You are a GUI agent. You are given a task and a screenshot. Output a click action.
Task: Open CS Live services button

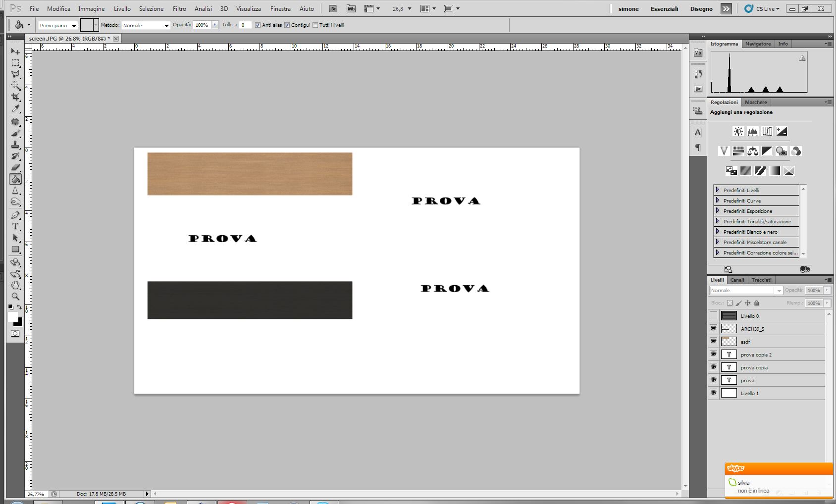762,9
